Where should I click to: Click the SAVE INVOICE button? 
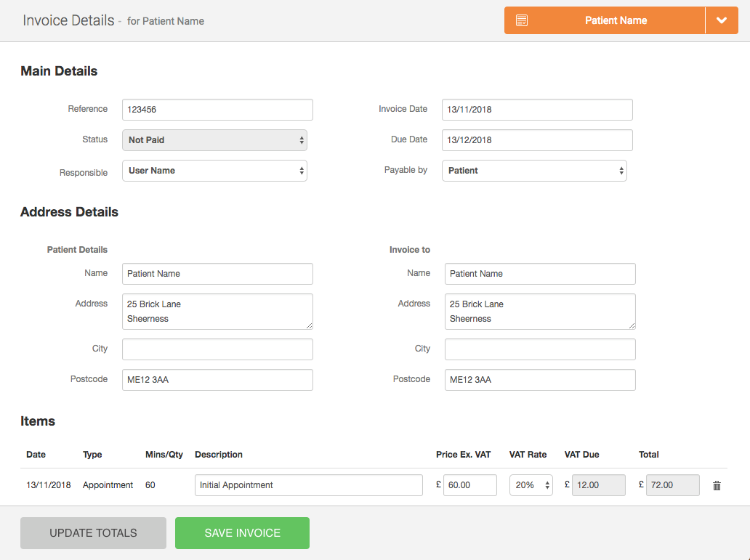point(242,532)
